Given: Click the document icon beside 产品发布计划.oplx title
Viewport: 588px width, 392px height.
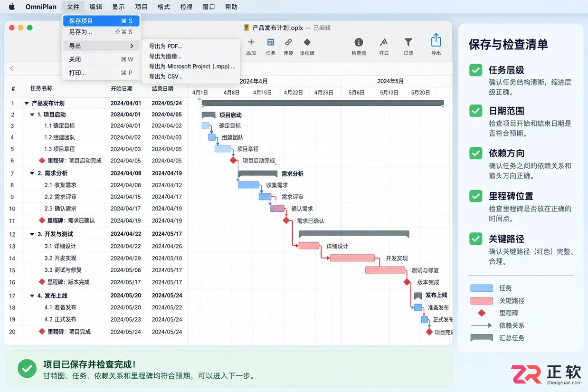Looking at the screenshot, I should [x=247, y=28].
